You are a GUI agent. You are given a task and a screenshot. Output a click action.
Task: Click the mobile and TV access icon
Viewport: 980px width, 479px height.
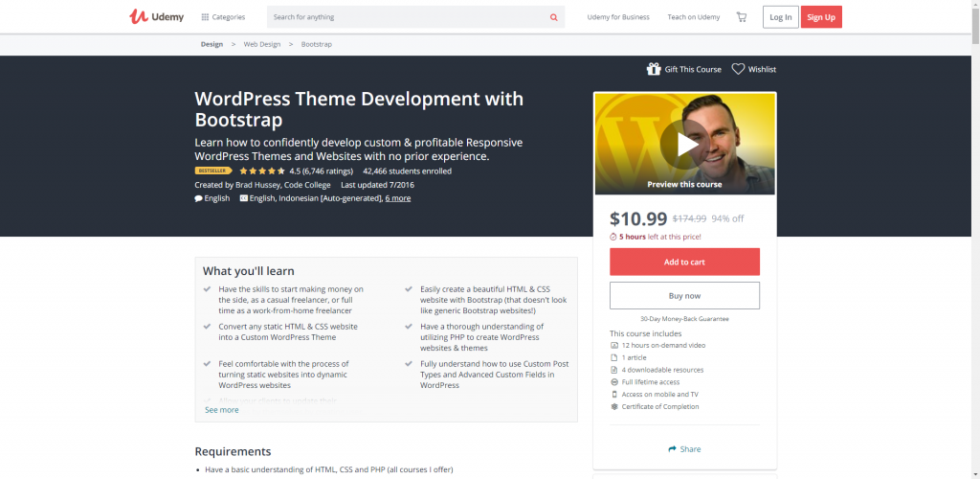pos(613,395)
